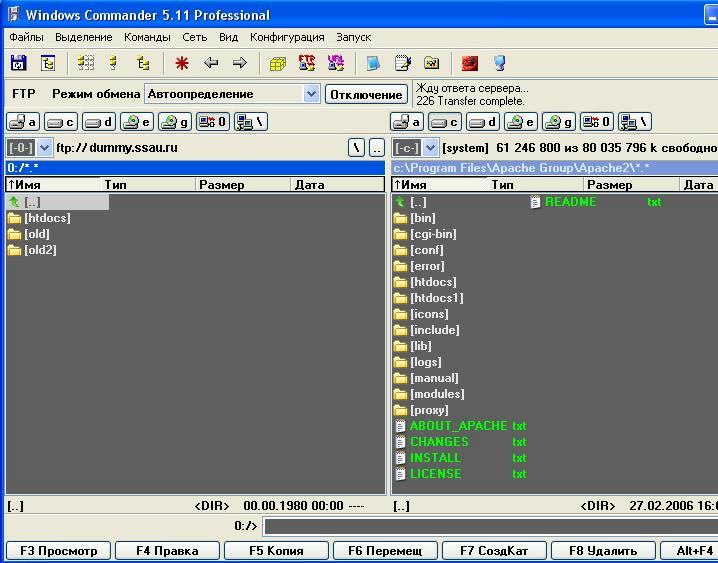Select FTP connection 0 in left drive bar
Viewport: 718px width, 563px height.
213,122
